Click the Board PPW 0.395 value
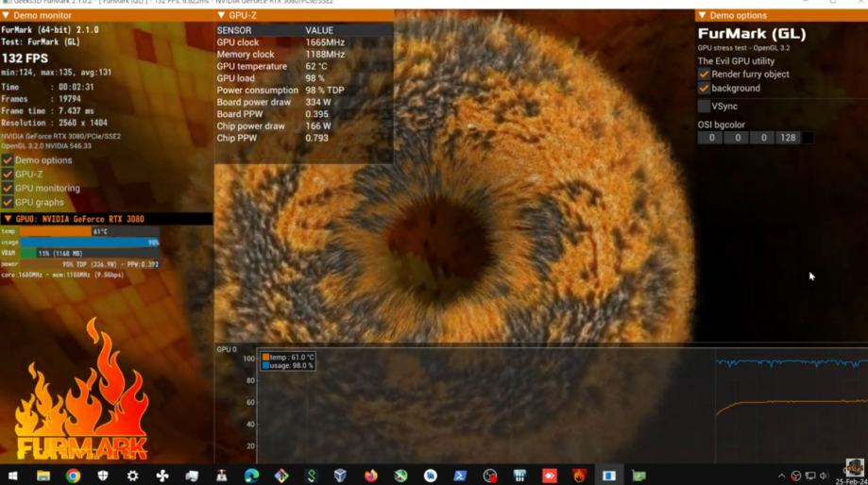This screenshot has width=868, height=485. tap(316, 114)
